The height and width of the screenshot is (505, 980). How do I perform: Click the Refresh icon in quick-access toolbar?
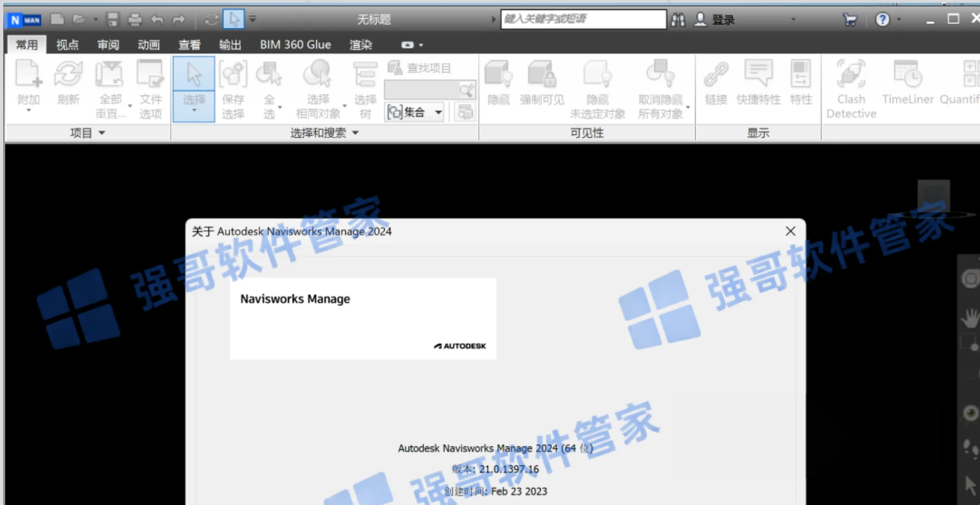pyautogui.click(x=212, y=20)
